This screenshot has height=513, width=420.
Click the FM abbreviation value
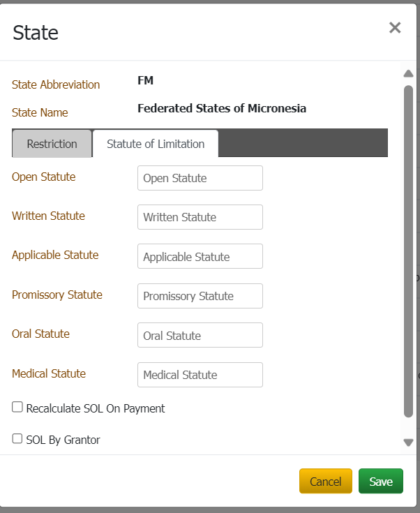[x=145, y=80]
